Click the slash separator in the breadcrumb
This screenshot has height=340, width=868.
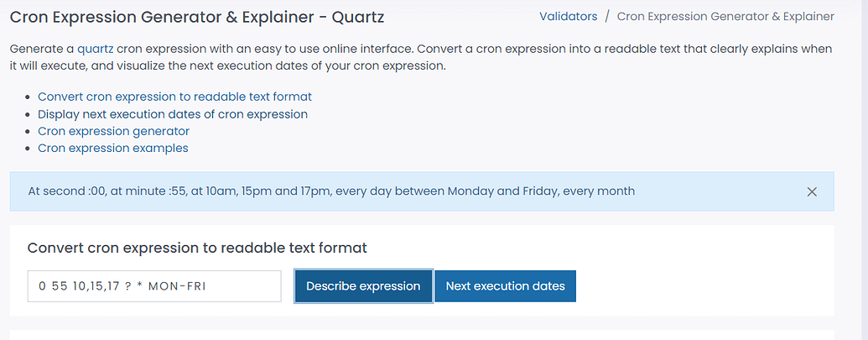607,16
